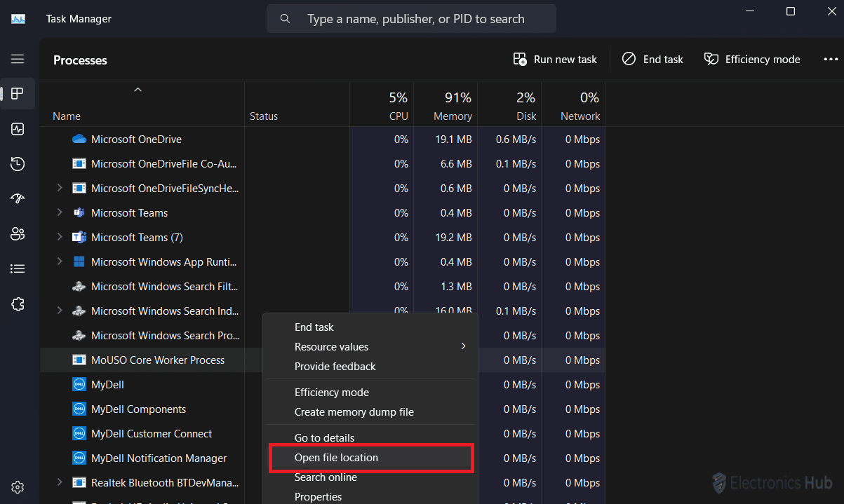
Task: Expand Microsoft OneDriveFileSyncHelper process
Action: tap(60, 189)
